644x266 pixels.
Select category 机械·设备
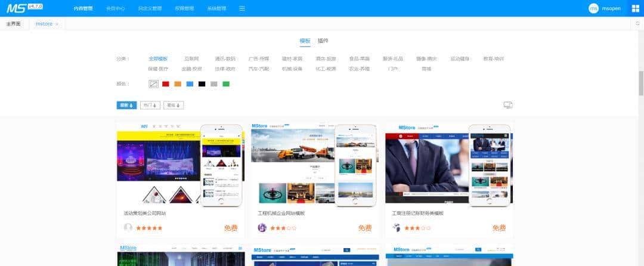292,69
